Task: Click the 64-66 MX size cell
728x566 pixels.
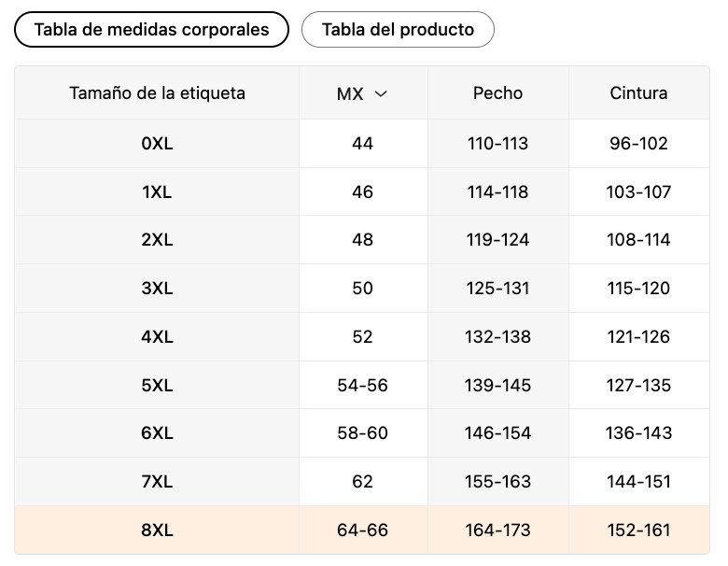Action: [x=363, y=530]
